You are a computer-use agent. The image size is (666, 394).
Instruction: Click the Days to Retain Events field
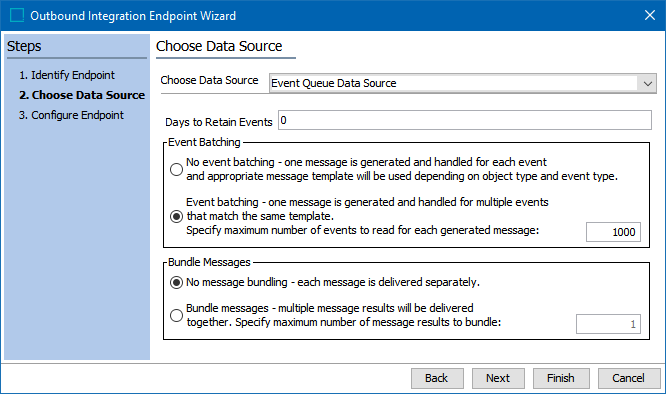tap(465, 120)
